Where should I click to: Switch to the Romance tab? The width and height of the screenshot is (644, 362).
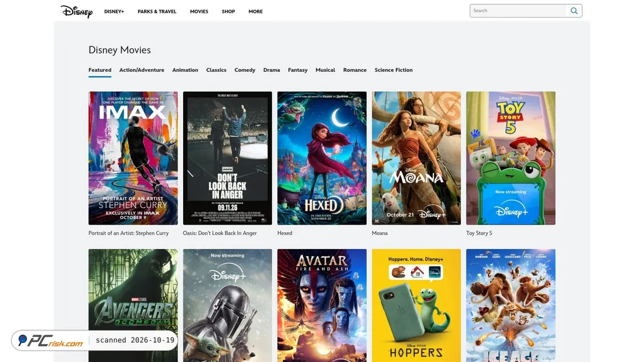[355, 70]
